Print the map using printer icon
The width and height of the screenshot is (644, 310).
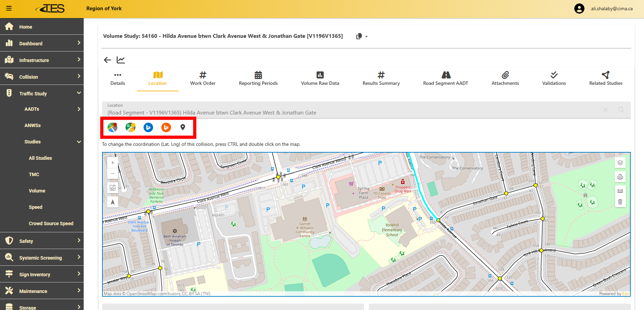click(x=620, y=177)
